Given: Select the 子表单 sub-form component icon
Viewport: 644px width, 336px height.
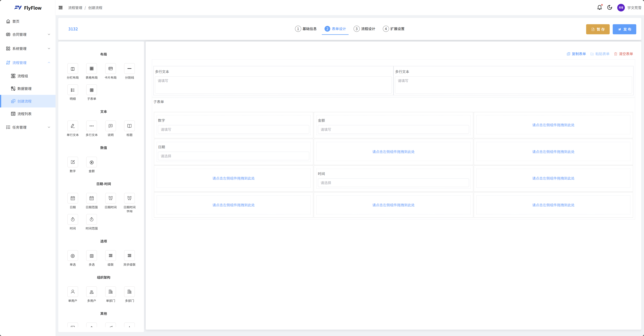Looking at the screenshot, I should 92,90.
